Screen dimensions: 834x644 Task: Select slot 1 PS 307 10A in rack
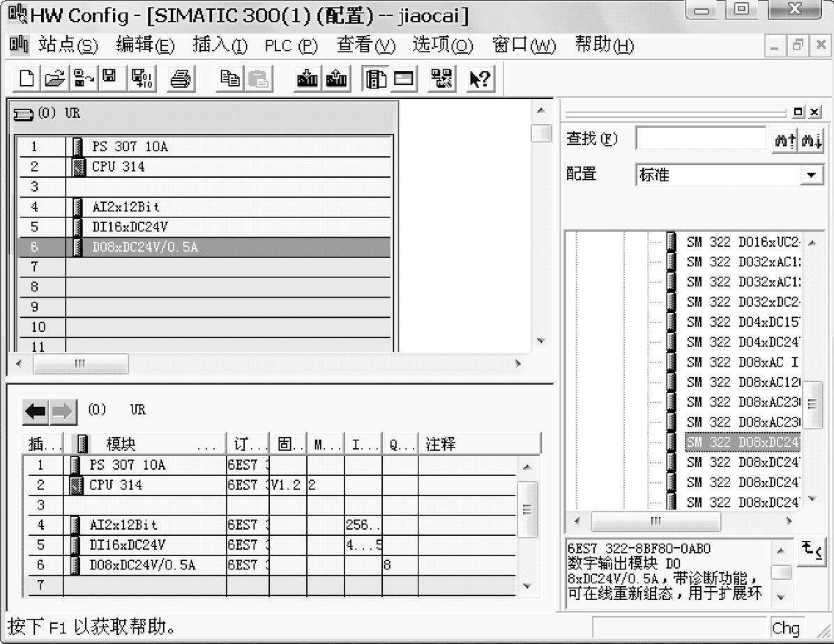[204, 146]
